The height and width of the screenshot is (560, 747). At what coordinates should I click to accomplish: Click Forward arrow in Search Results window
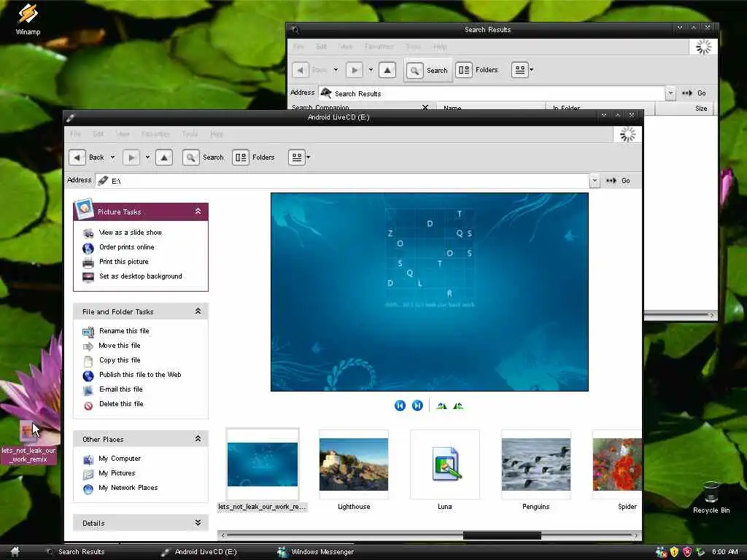click(x=355, y=70)
